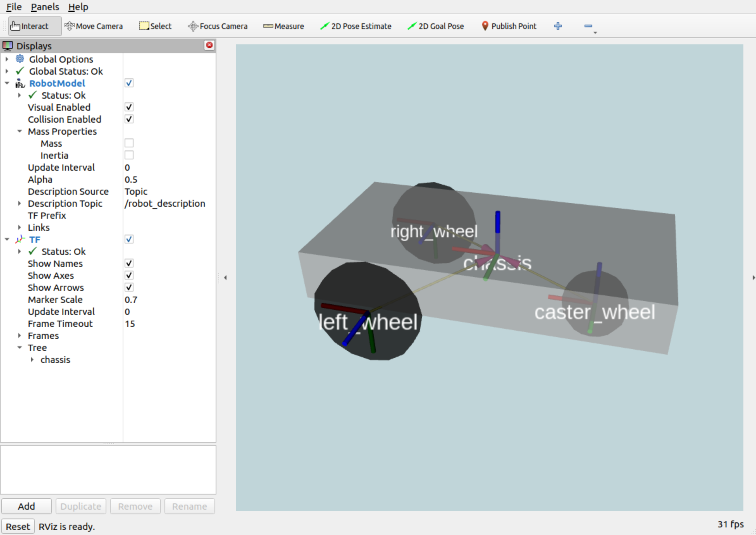The height and width of the screenshot is (535, 756).
Task: Uncheck Show Names under TF
Action: tap(129, 263)
